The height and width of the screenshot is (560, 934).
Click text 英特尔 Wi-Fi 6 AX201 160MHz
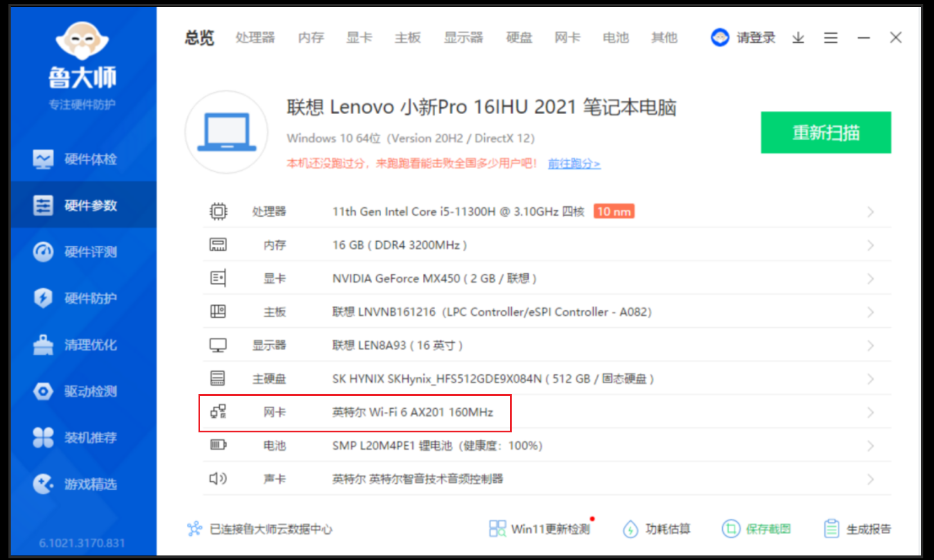pyautogui.click(x=413, y=412)
